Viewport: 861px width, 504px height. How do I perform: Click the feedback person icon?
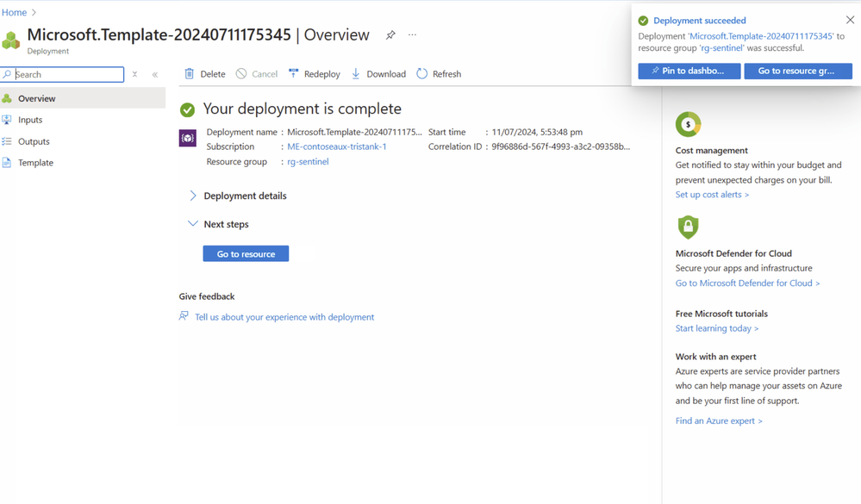click(x=184, y=316)
